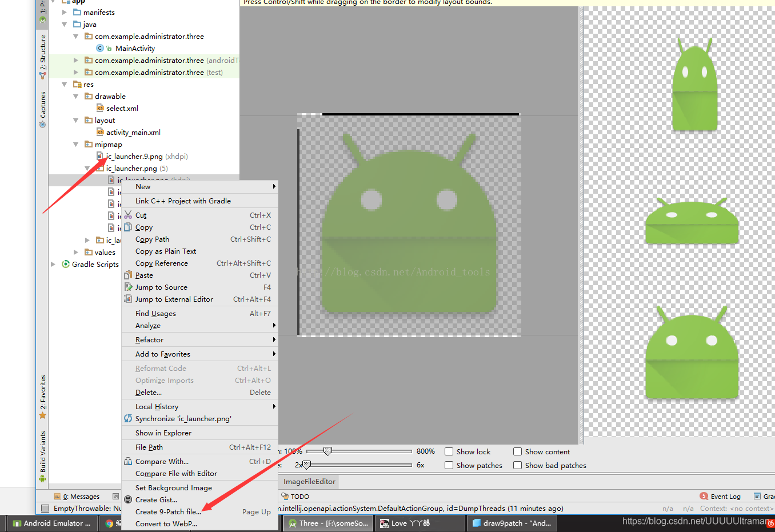Expand the Gradle Scripts node

click(x=53, y=264)
